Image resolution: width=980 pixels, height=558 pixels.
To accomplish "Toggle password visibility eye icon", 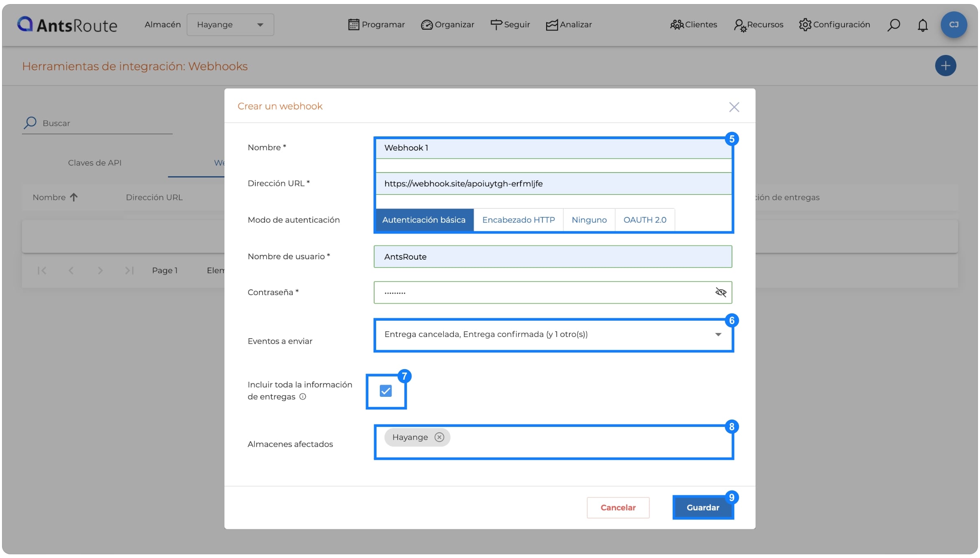I will click(x=721, y=292).
